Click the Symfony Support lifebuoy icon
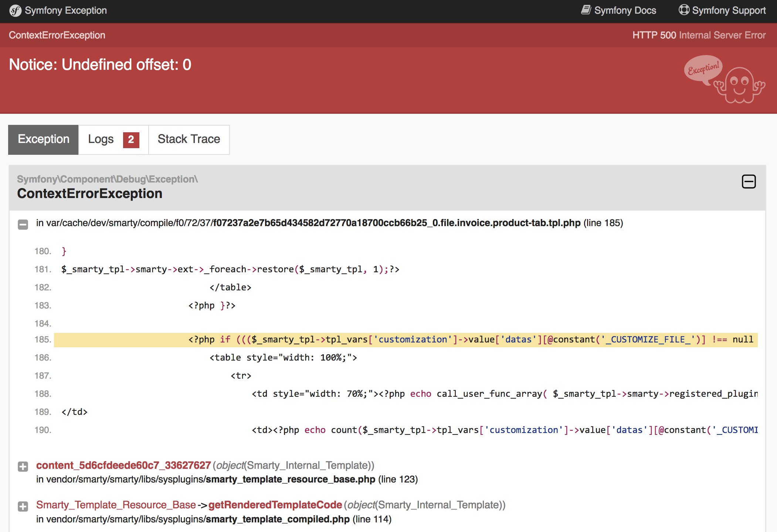The height and width of the screenshot is (532, 777). point(684,10)
